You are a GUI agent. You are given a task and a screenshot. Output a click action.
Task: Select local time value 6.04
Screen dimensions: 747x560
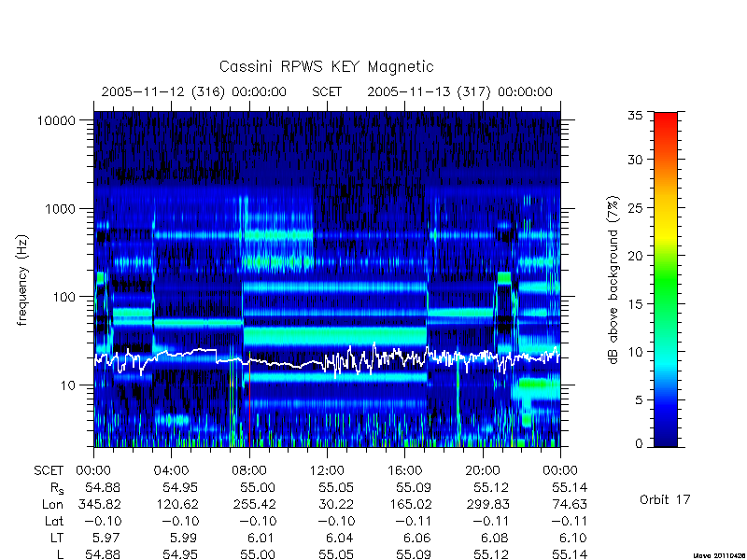[339, 538]
